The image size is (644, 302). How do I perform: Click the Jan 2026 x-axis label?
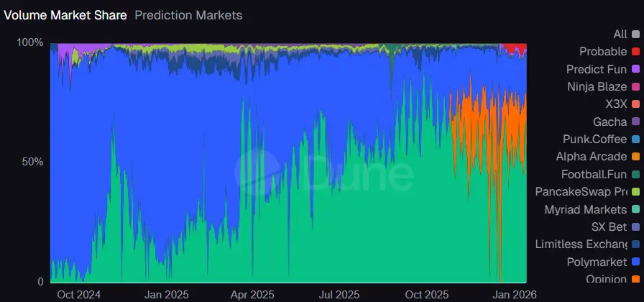[515, 295]
